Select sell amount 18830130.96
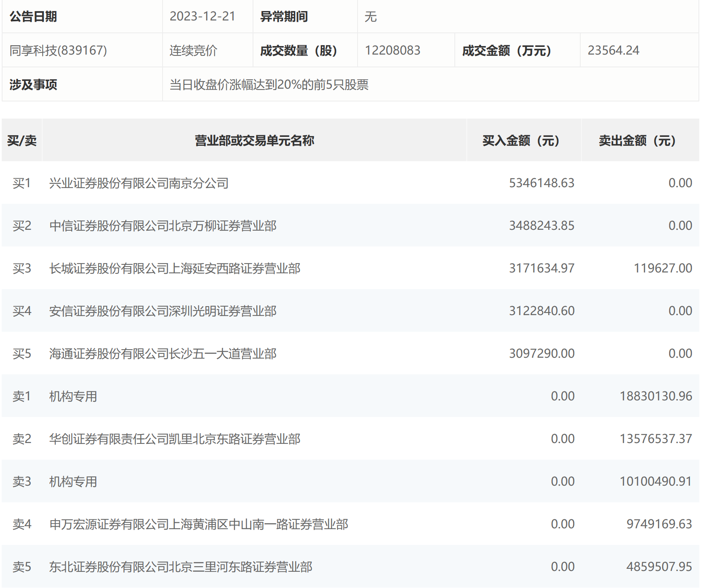The height and width of the screenshot is (588, 701). [x=656, y=396]
